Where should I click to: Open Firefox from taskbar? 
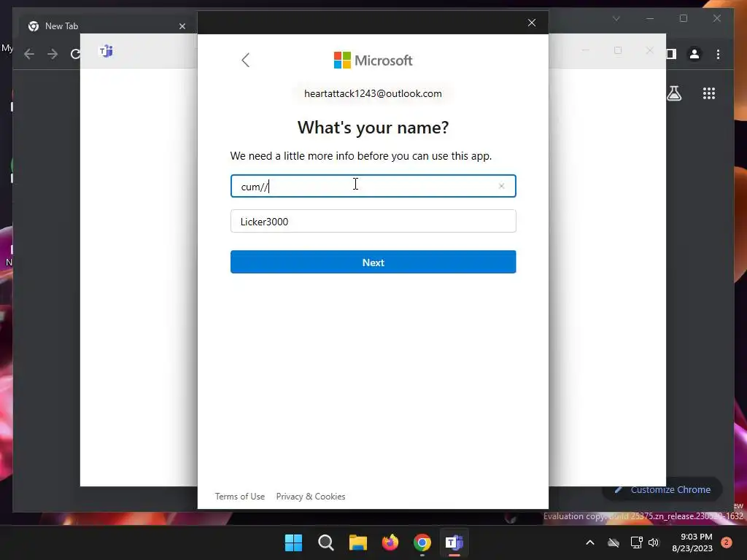pos(390,542)
